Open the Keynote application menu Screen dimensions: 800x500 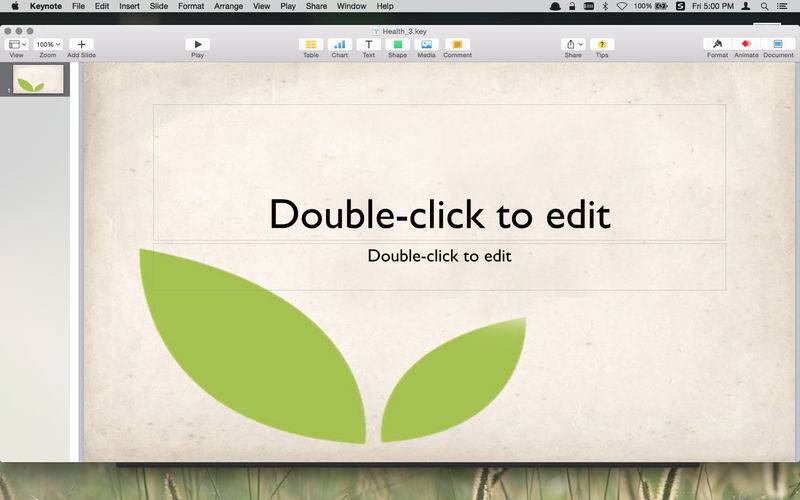[x=45, y=6]
